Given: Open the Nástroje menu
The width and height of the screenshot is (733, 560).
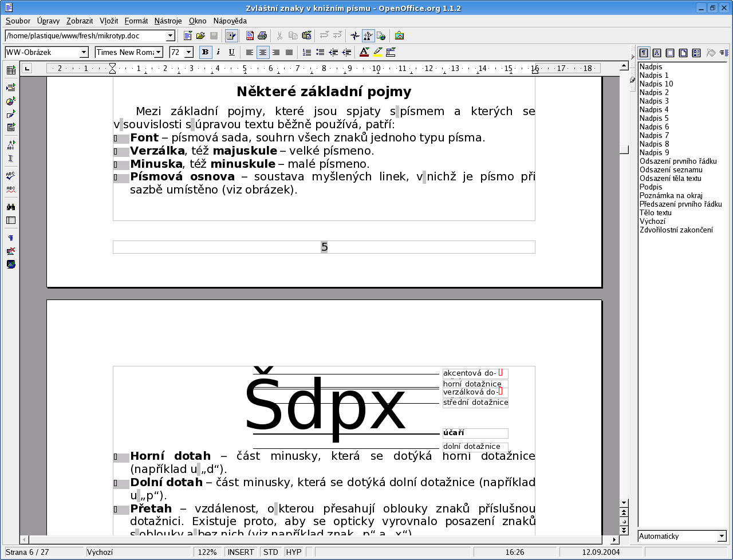Looking at the screenshot, I should 168,21.
